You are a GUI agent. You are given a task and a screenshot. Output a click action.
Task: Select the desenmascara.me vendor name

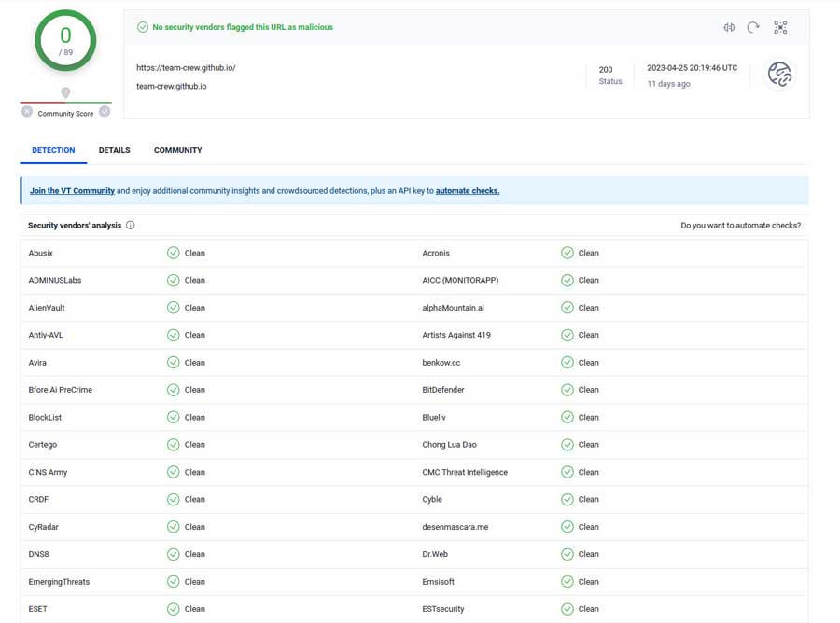tap(455, 527)
